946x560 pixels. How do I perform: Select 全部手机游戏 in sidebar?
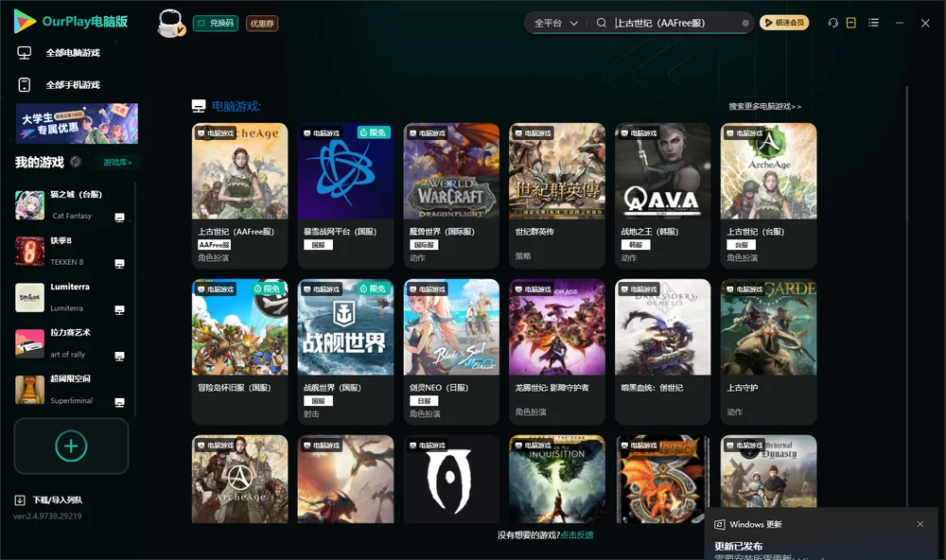click(x=73, y=84)
